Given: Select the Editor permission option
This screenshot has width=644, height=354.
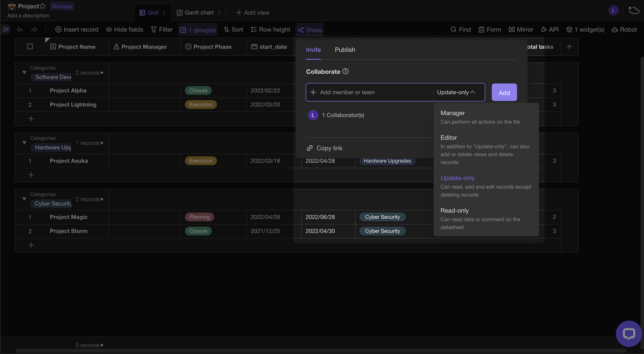Looking at the screenshot, I should tap(486, 150).
